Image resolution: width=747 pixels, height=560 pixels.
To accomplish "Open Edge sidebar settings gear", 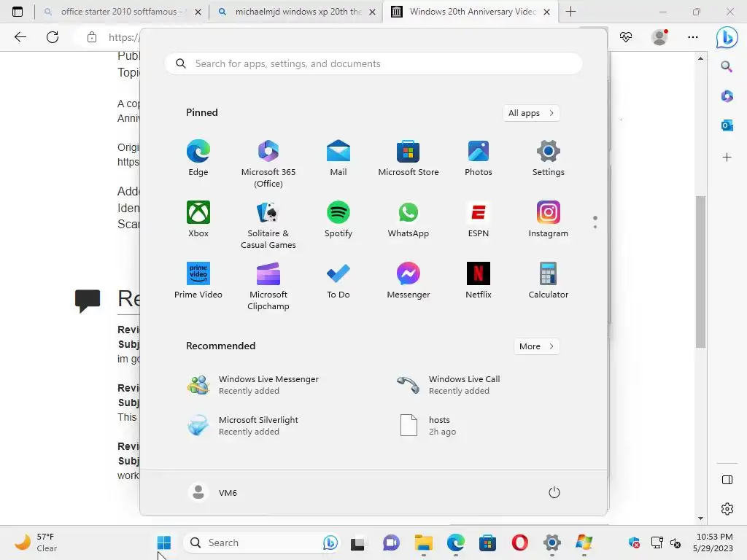I will click(727, 509).
